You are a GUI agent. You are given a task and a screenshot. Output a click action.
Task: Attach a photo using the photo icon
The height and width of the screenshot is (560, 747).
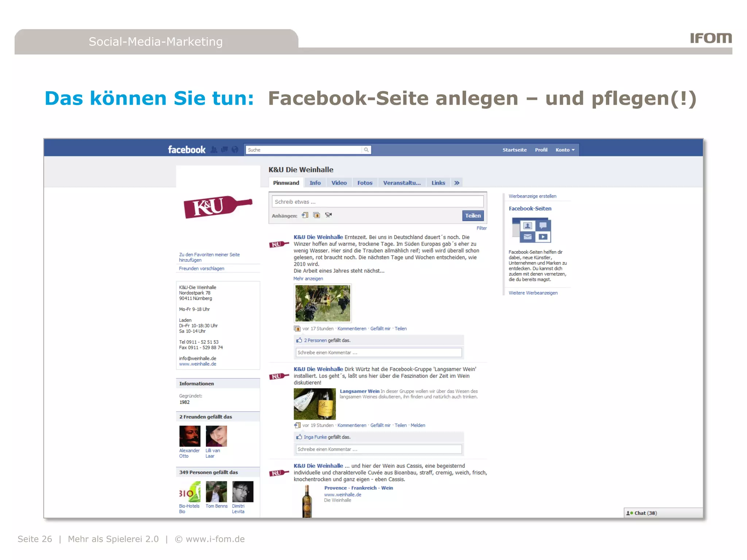[317, 215]
